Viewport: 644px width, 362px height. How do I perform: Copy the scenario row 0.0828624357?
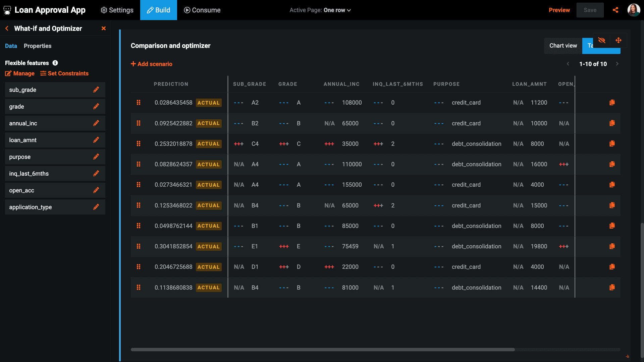pos(612,164)
